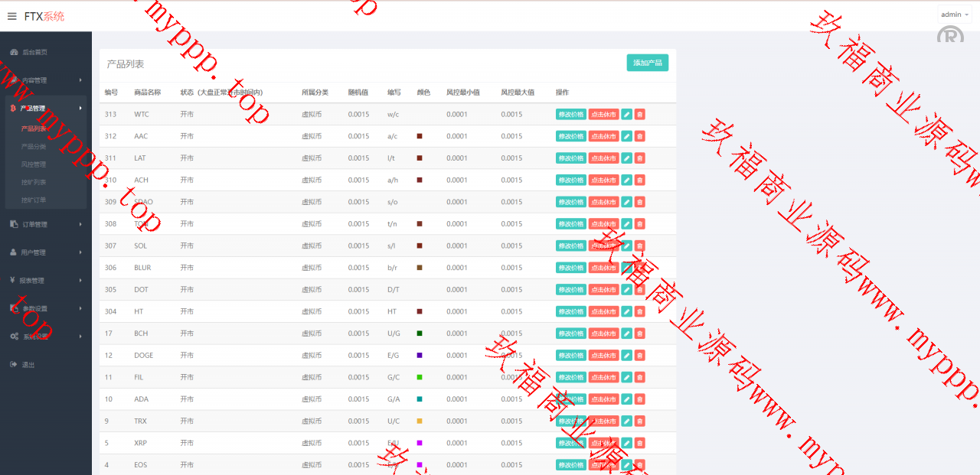The image size is (980, 475).
Task: Open 产品分类 in the sidebar submenu
Action: point(34,146)
